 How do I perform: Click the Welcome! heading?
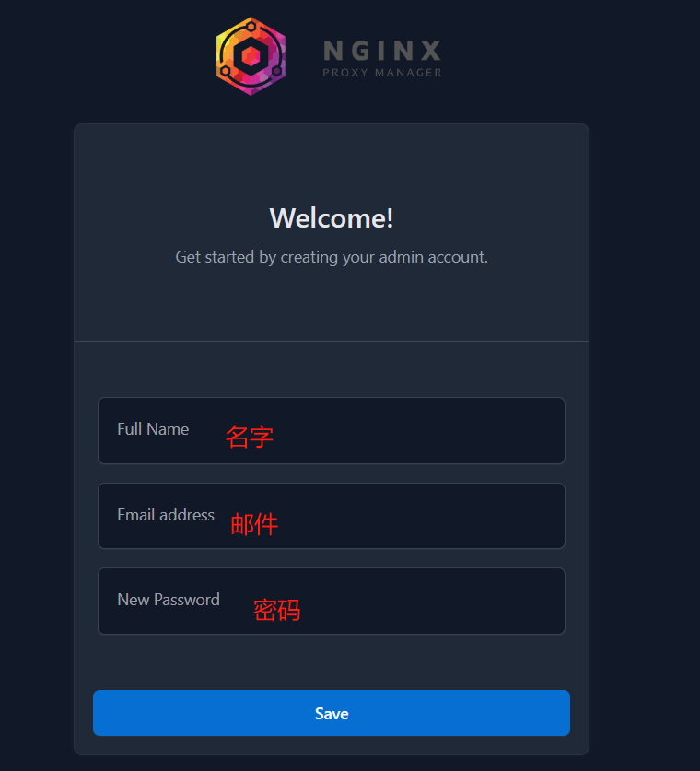tap(332, 217)
